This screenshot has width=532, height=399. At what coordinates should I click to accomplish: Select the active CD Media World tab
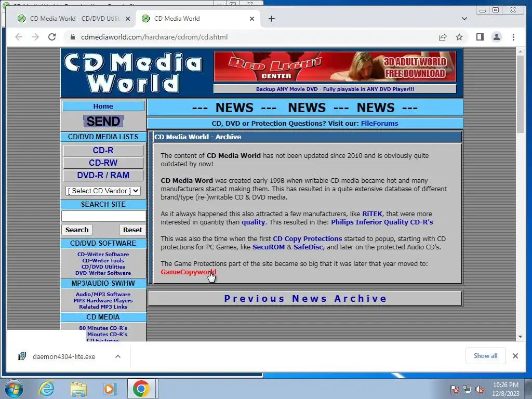click(x=198, y=19)
